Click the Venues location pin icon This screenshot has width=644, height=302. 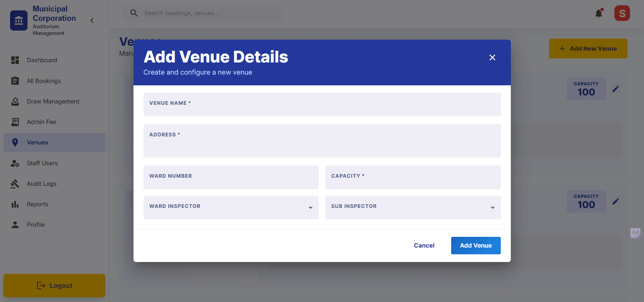pos(15,142)
